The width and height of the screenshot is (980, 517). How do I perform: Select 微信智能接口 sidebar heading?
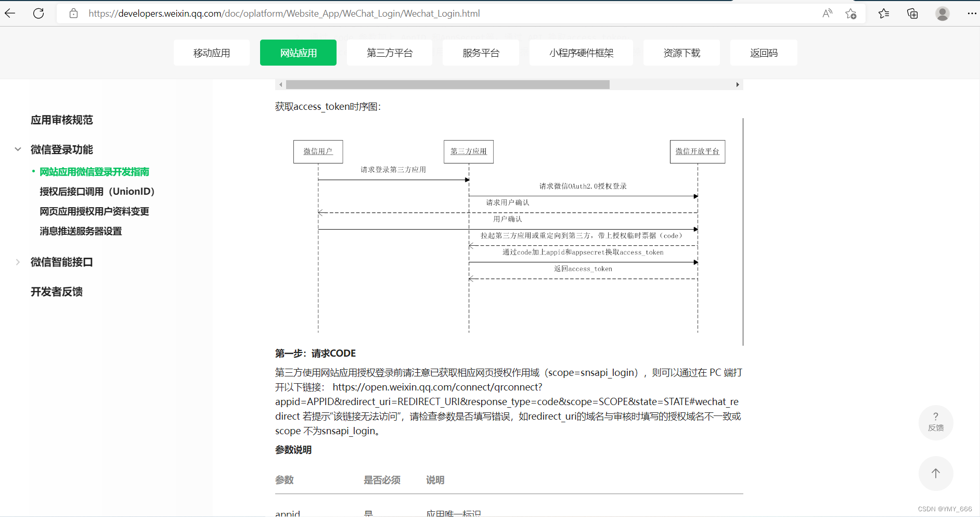[62, 262]
